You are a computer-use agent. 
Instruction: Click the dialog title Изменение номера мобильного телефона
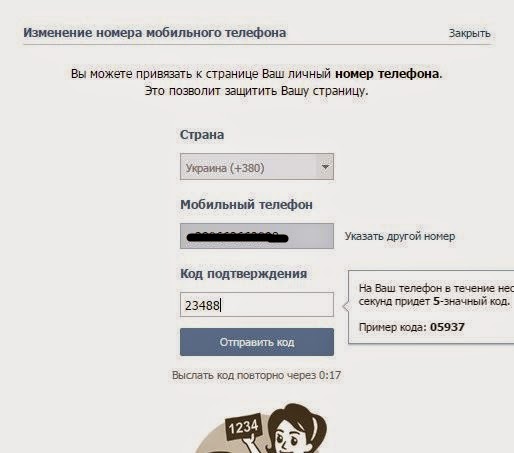pyautogui.click(x=155, y=33)
